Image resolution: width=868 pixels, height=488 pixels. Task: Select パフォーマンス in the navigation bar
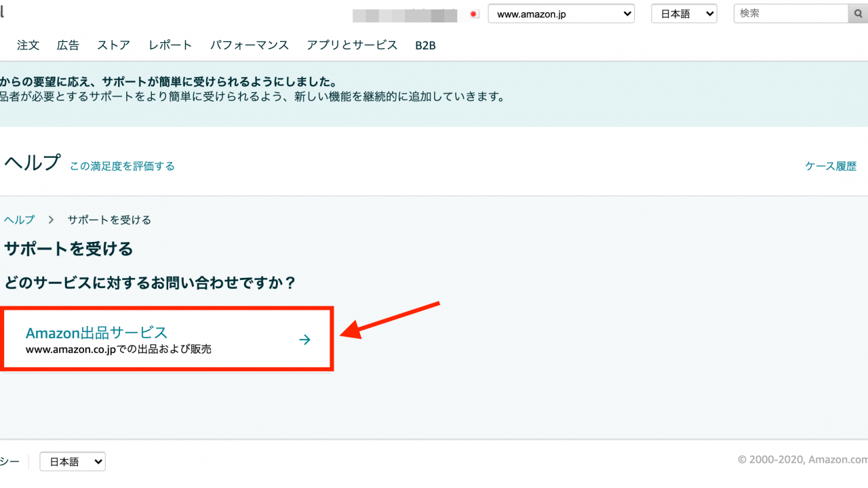click(x=249, y=45)
